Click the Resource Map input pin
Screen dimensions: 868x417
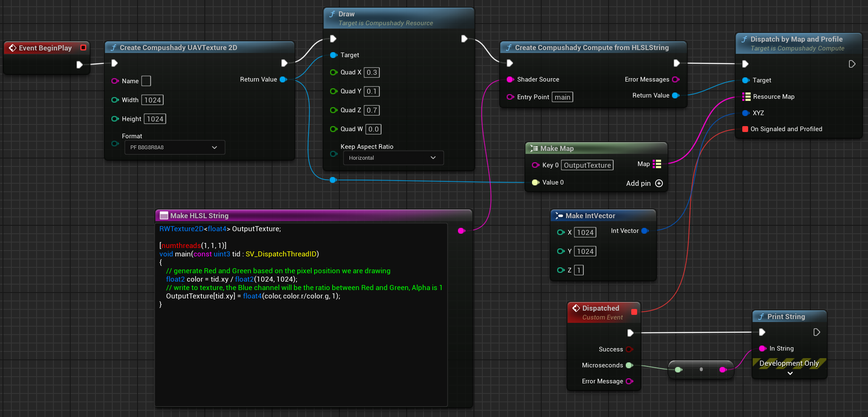[746, 97]
